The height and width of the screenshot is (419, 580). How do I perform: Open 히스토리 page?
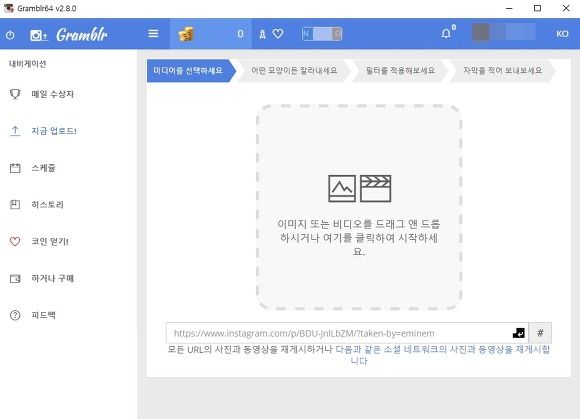coord(48,205)
